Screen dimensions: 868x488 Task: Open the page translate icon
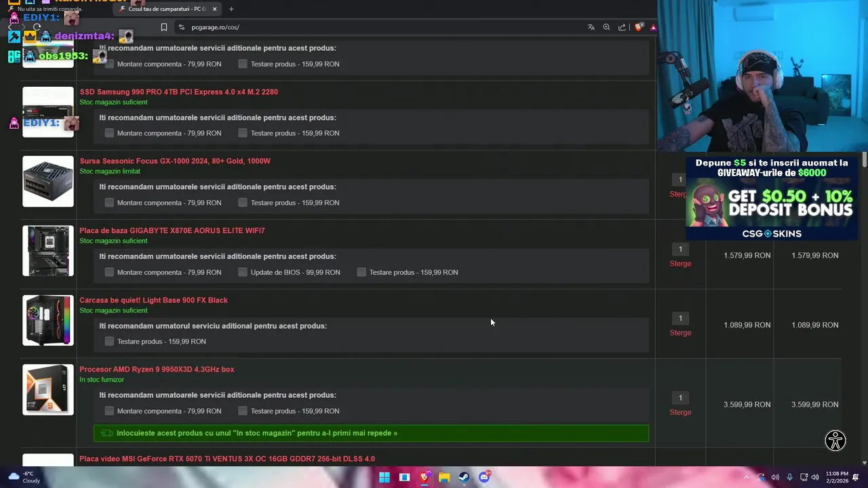pyautogui.click(x=591, y=27)
